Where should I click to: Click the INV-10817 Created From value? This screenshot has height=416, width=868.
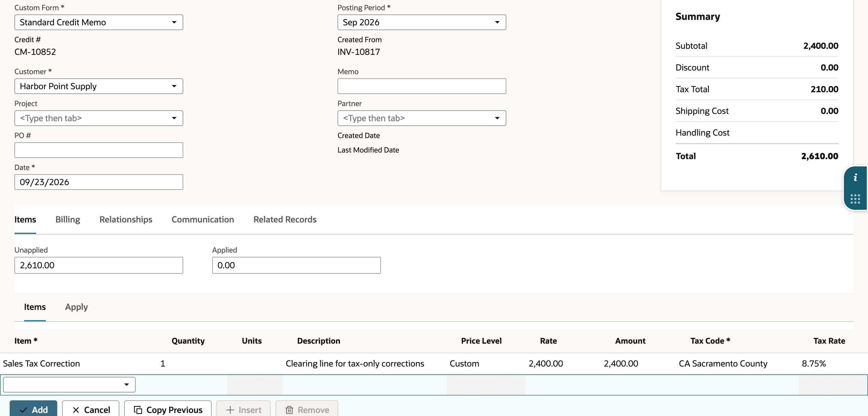(359, 52)
